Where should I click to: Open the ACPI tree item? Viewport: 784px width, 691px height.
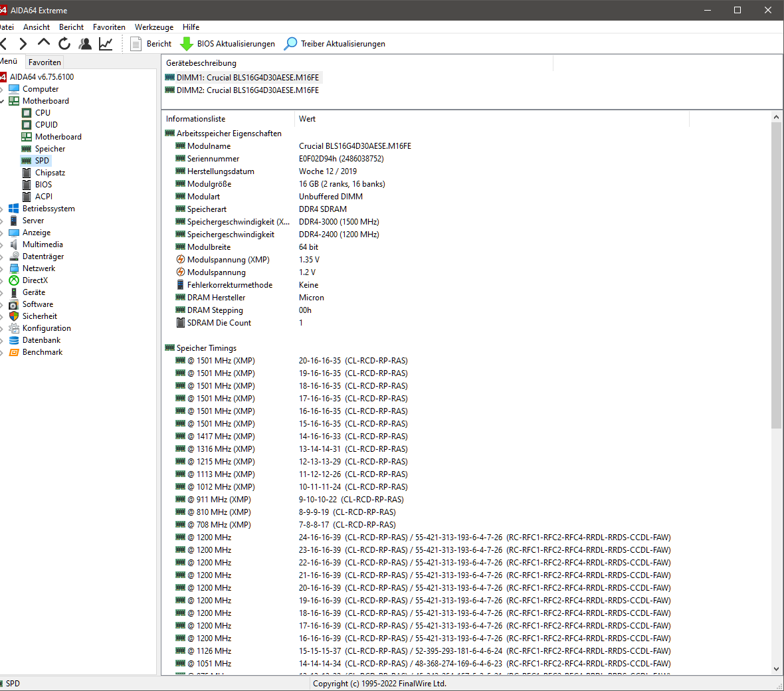point(43,197)
